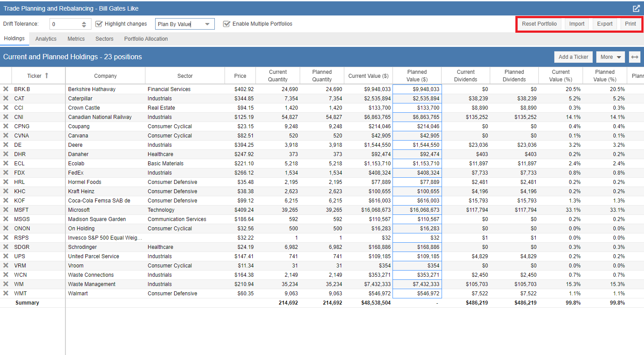Click the Sector column header
644x355 pixels.
coord(185,76)
